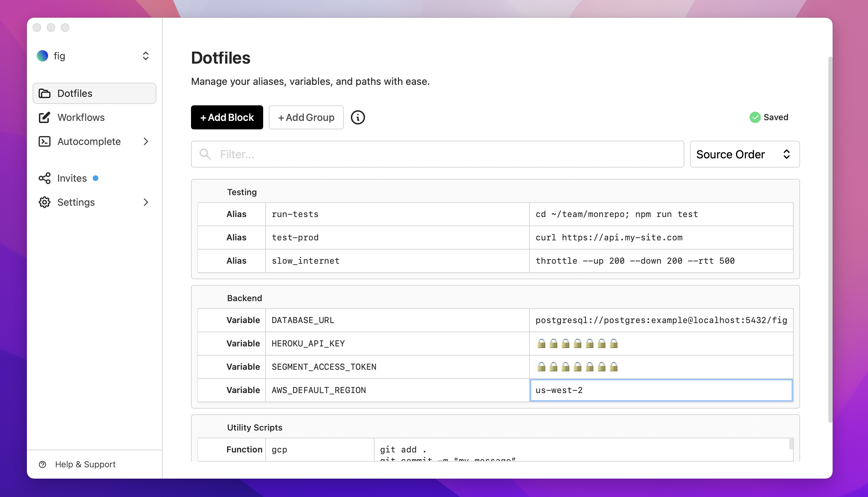
Task: Click the main page vertical scrollbar
Action: coord(830,239)
